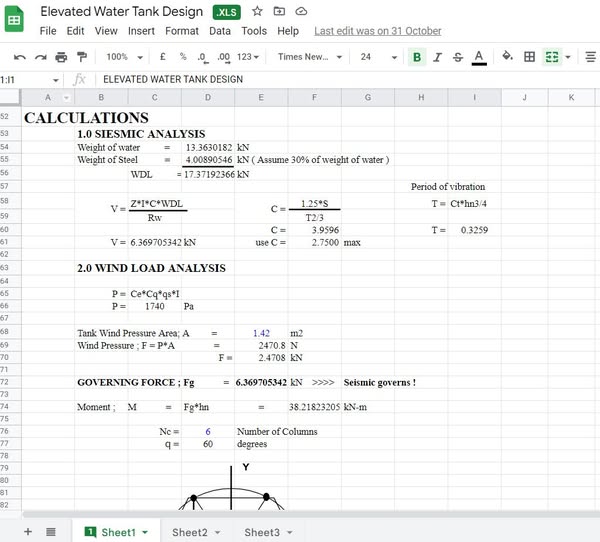The height and width of the screenshot is (542, 600).
Task: Open the Format menu
Action: click(182, 31)
